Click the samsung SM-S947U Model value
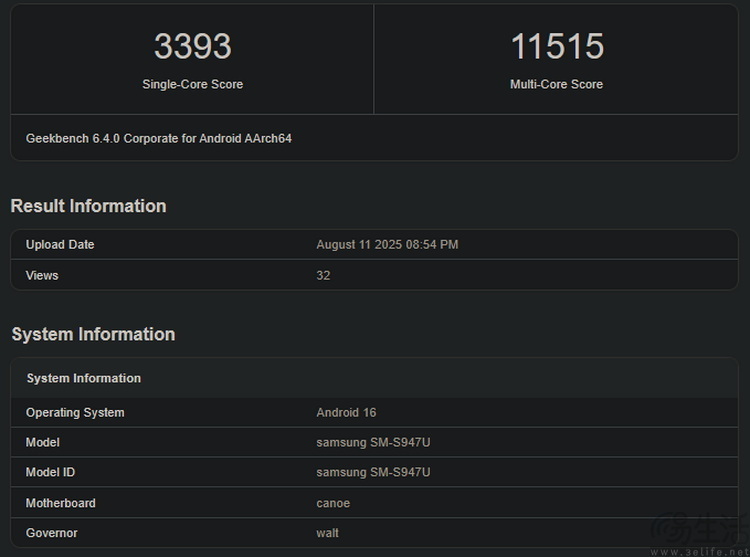The width and height of the screenshot is (750, 557). (x=373, y=442)
